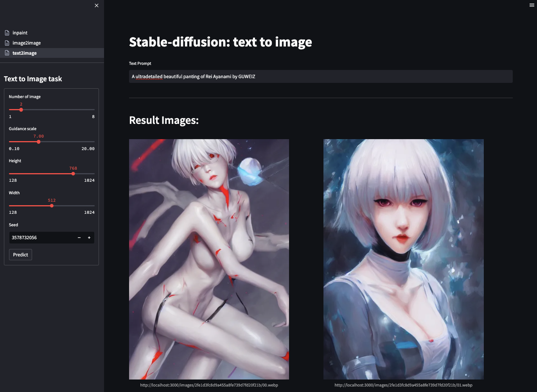Click the Text Prompt label
Image resolution: width=537 pixels, height=392 pixels.
click(x=140, y=63)
